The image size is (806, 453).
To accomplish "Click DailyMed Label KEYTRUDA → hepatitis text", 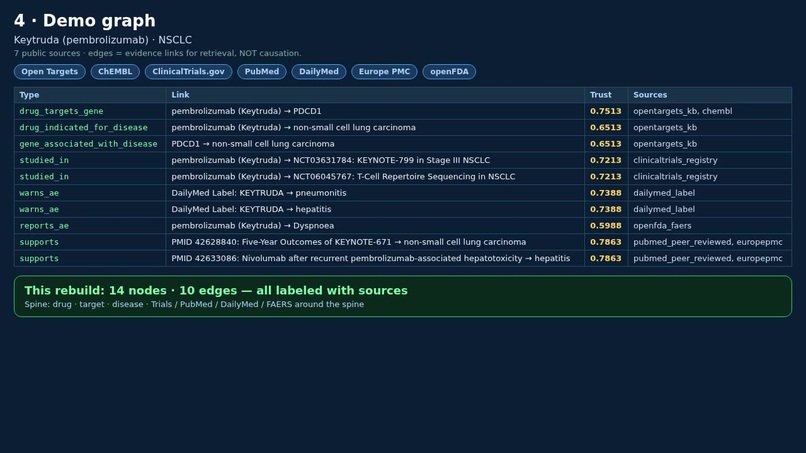I will point(251,209).
